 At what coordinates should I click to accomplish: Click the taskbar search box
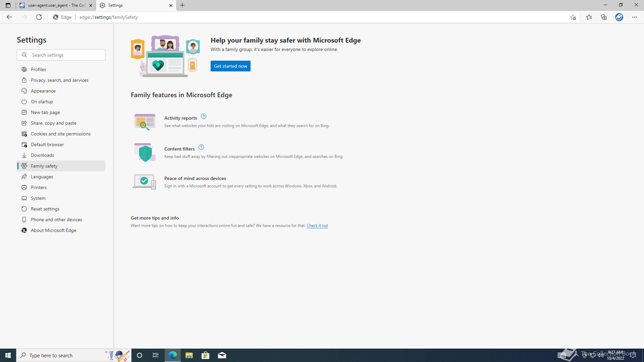coord(74,355)
